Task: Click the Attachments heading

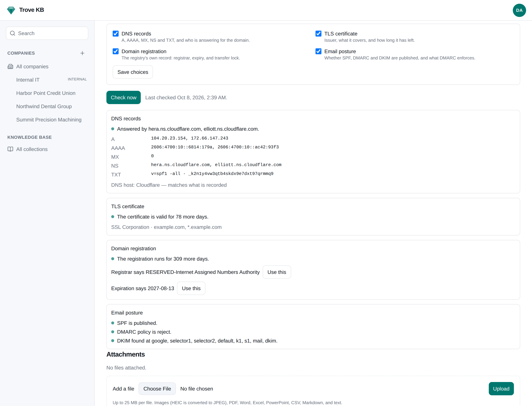Action: click(126, 354)
